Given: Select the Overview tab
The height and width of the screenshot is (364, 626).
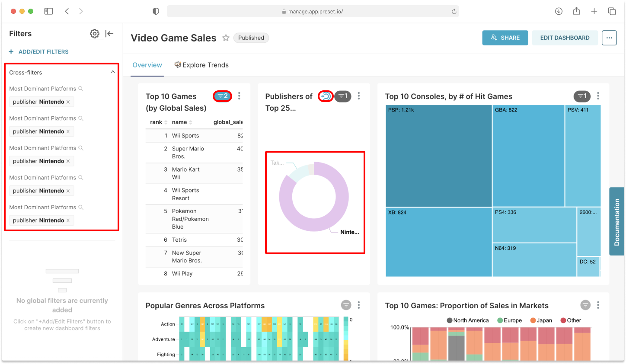Looking at the screenshot, I should 147,65.
